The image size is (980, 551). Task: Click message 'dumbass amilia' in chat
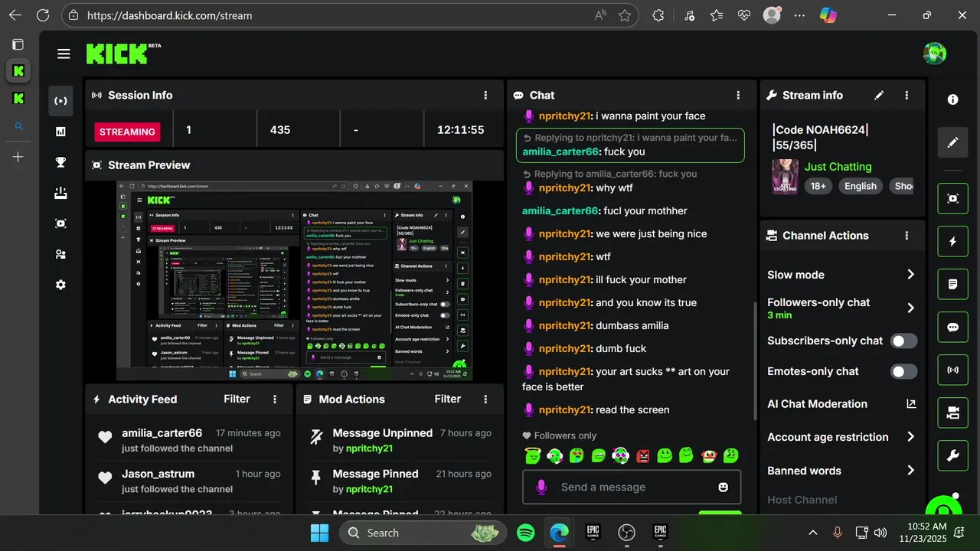coord(632,325)
